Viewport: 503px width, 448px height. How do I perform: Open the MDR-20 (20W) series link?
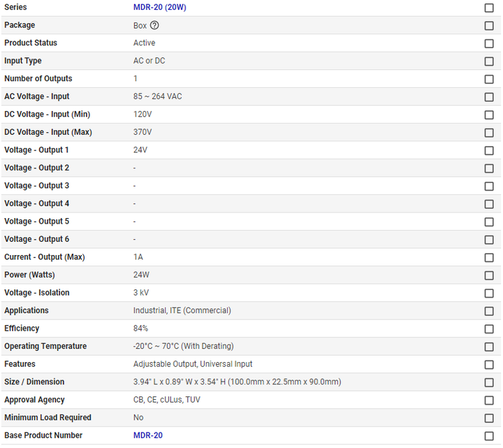[159, 8]
